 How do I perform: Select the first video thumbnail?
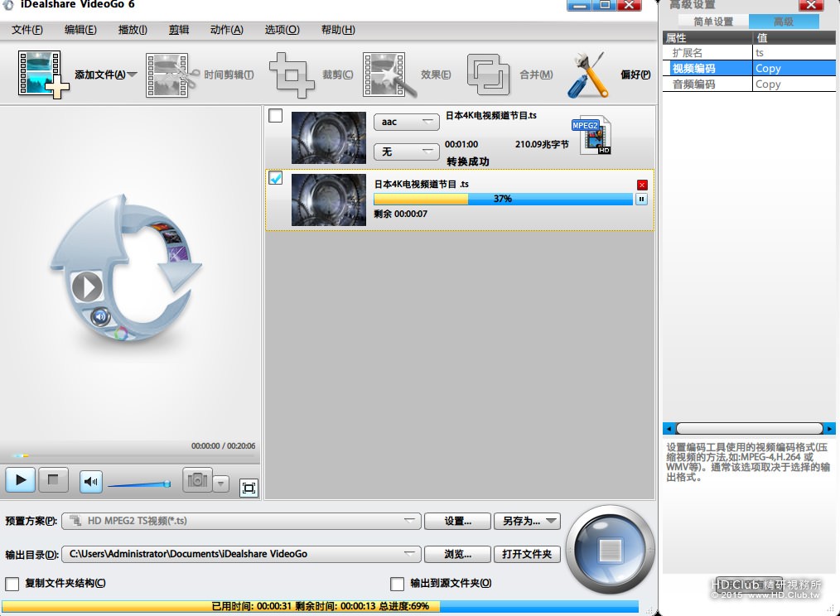pos(328,137)
